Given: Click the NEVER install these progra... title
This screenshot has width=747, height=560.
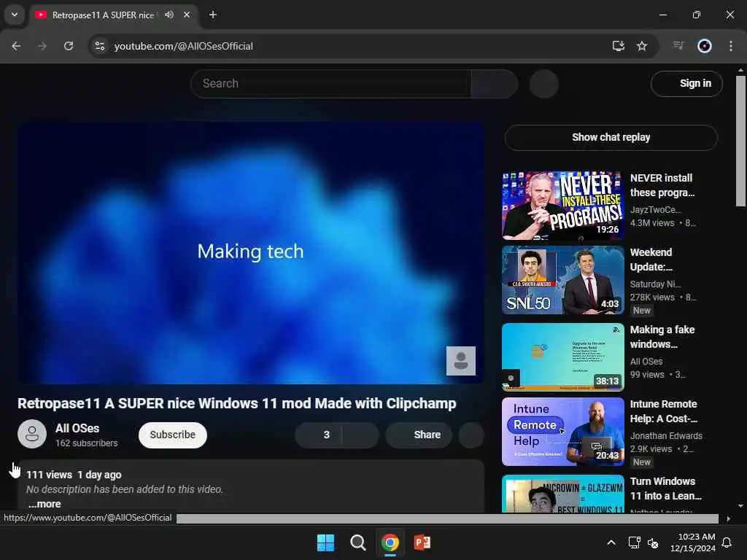Looking at the screenshot, I should coord(662,185).
